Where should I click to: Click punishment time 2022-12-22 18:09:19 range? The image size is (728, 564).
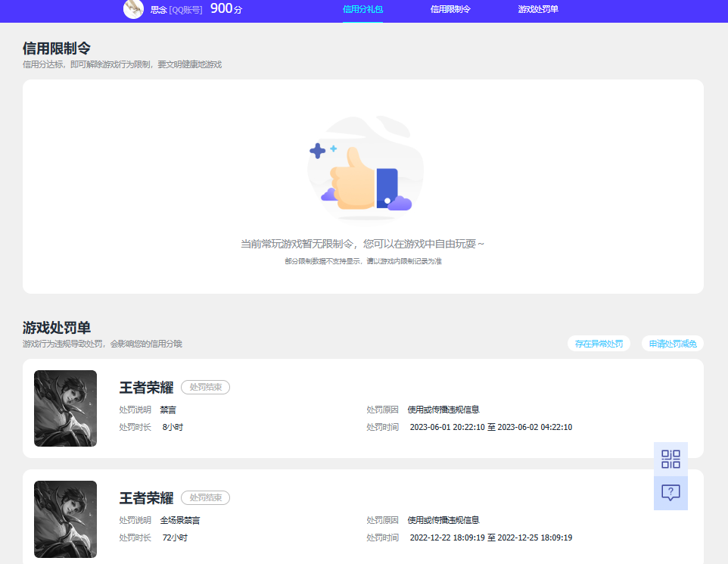coord(490,538)
